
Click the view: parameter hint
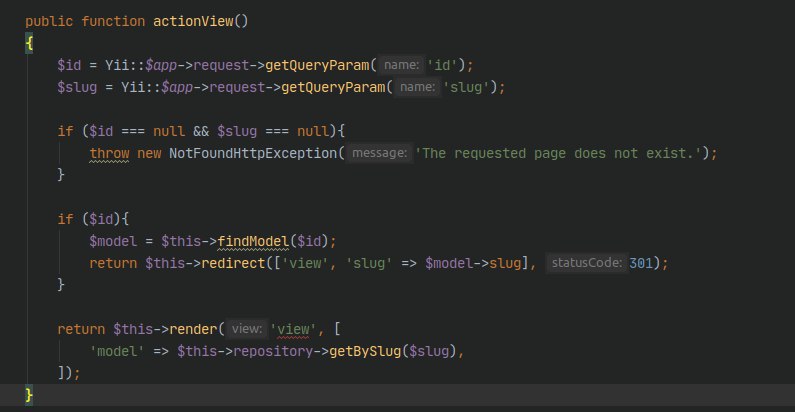point(246,329)
